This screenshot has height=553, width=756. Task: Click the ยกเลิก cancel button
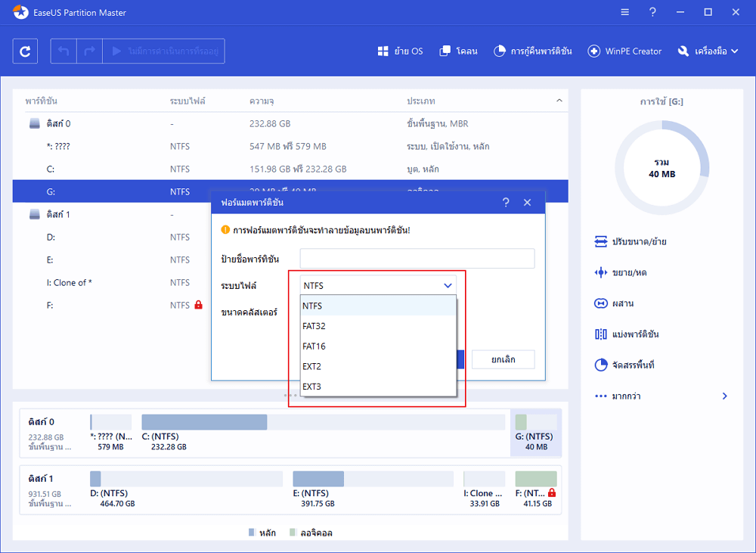[x=503, y=359]
